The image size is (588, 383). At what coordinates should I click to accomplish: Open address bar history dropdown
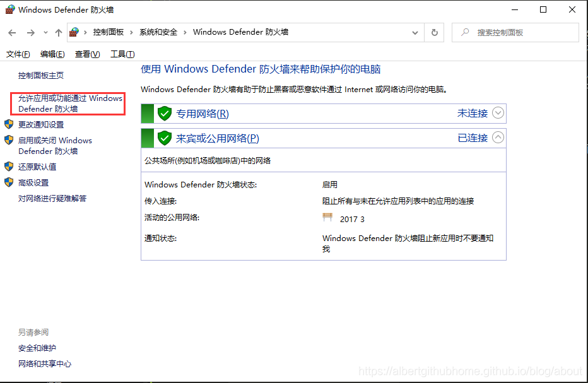(415, 33)
